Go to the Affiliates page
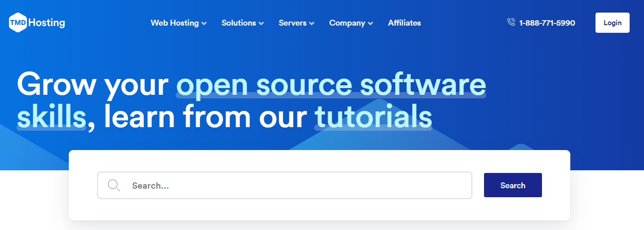Viewport: 644px width, 230px height. (404, 23)
